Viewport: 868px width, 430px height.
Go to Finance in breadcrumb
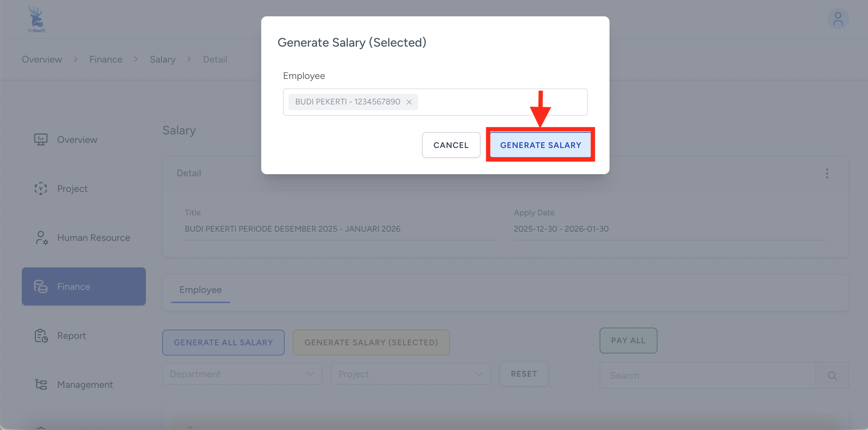pyautogui.click(x=106, y=60)
